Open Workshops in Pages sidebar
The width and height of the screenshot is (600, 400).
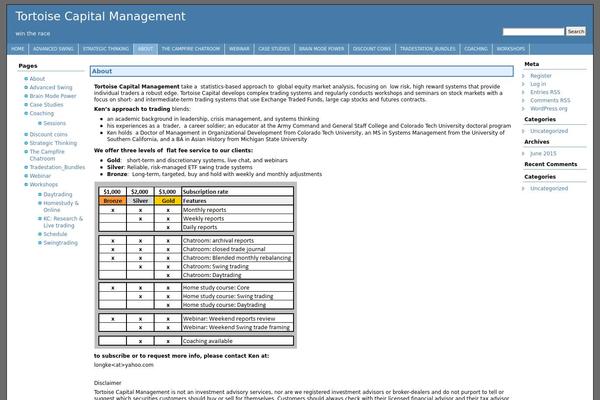[44, 184]
